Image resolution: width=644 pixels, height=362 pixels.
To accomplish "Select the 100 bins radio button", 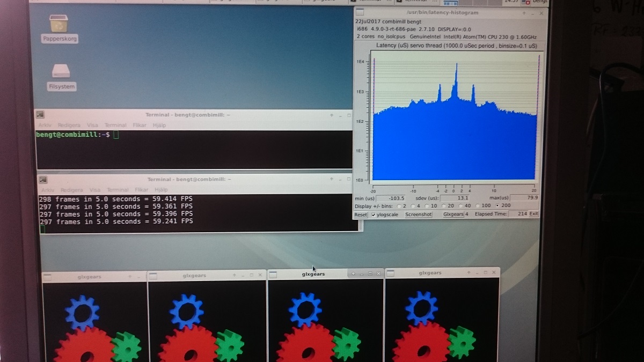I will pyautogui.click(x=479, y=205).
